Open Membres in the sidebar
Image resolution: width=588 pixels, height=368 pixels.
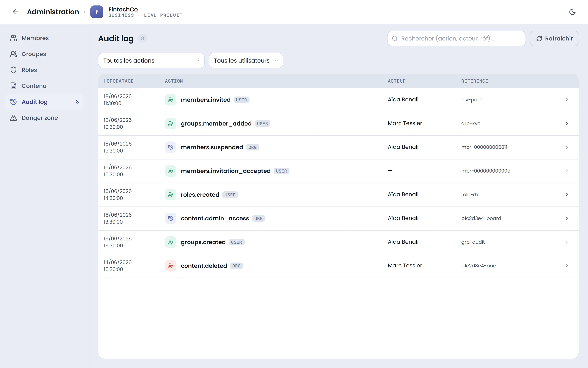tap(45, 38)
